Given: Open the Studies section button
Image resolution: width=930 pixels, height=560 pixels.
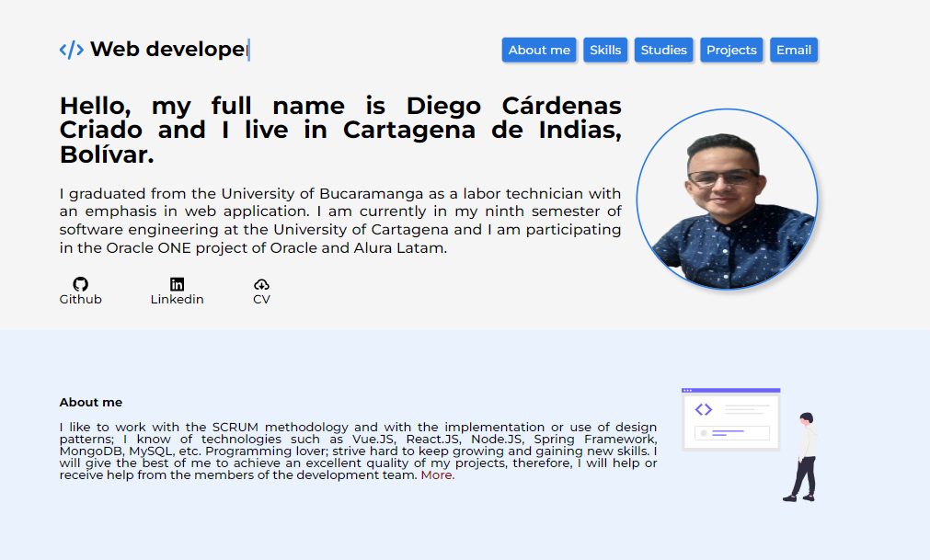Looking at the screenshot, I should click(x=663, y=50).
